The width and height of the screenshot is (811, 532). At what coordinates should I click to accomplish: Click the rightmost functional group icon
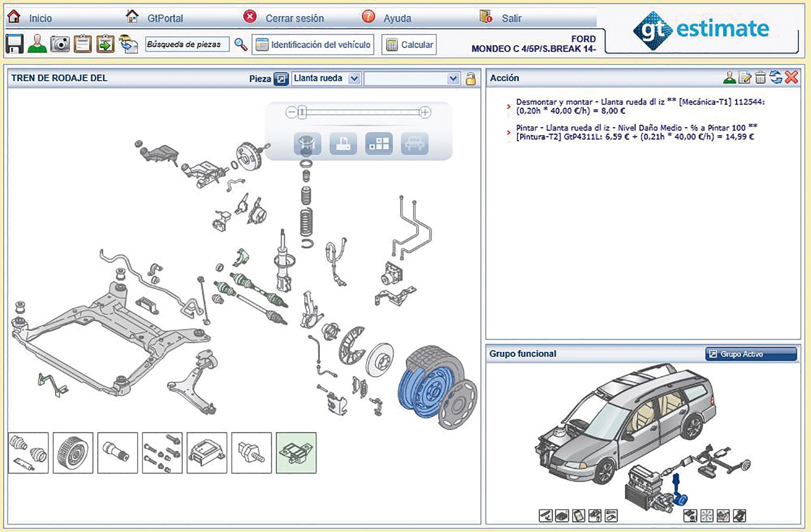(739, 516)
